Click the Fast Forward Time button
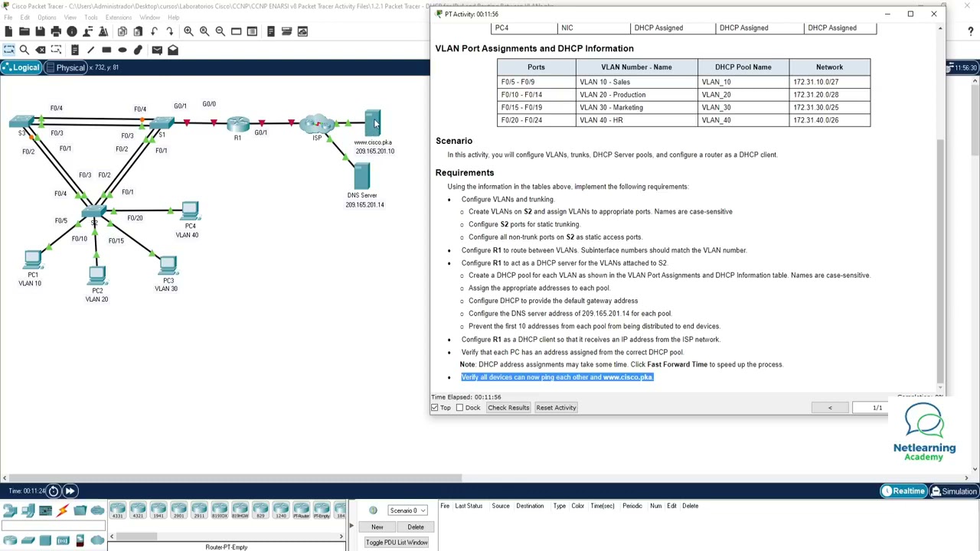The image size is (980, 551). coord(69,491)
